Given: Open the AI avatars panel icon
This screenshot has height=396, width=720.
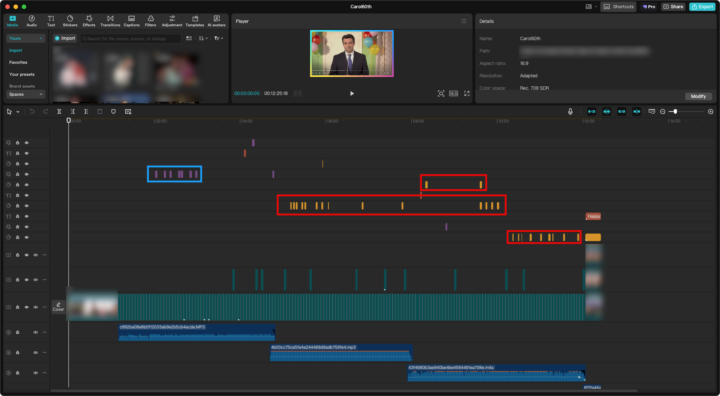Looking at the screenshot, I should pyautogui.click(x=216, y=21).
